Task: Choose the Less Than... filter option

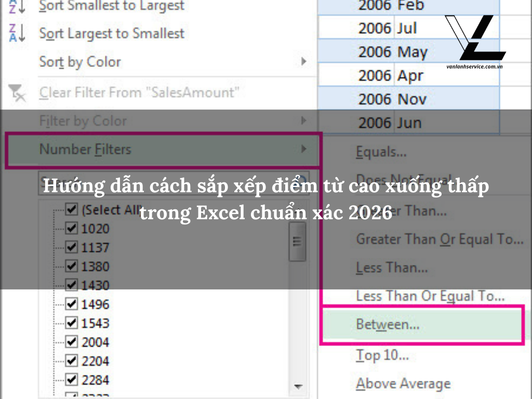Action: [392, 268]
